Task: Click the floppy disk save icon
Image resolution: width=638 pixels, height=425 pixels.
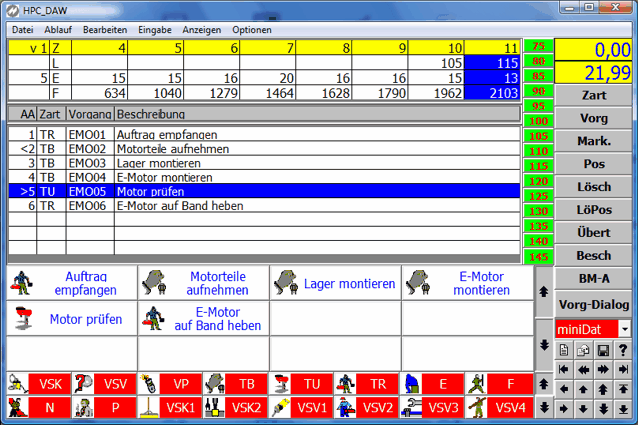Action: (603, 349)
